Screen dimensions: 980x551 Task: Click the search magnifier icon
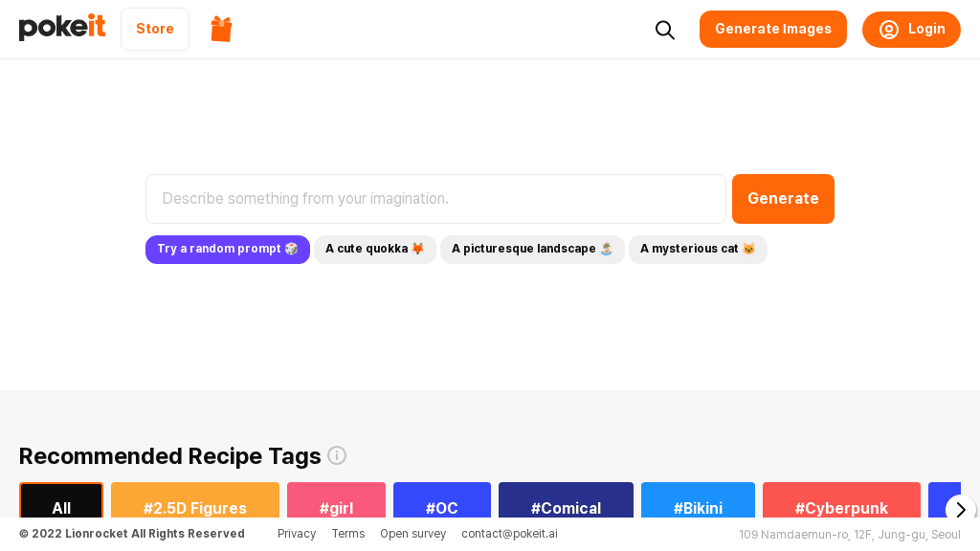click(x=665, y=30)
